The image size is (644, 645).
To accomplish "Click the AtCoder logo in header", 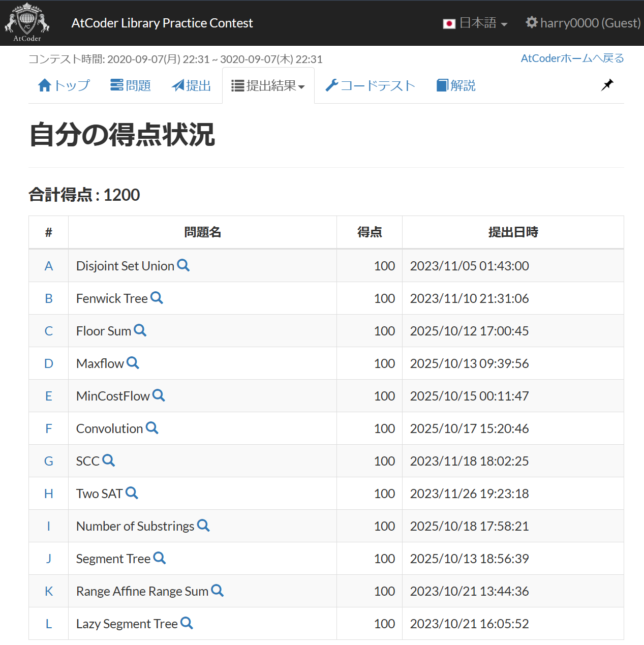I will 27,23.
